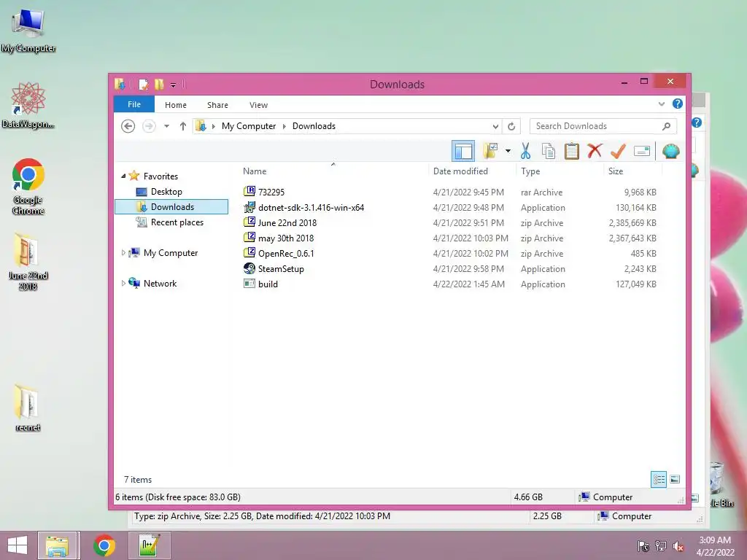Click the Paste clipboard icon
Screen dimensions: 747x560
(572, 151)
